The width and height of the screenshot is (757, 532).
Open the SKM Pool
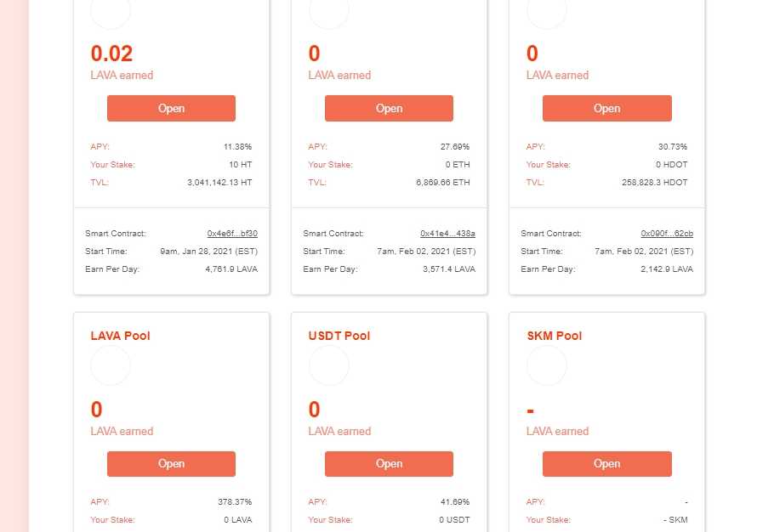point(606,464)
